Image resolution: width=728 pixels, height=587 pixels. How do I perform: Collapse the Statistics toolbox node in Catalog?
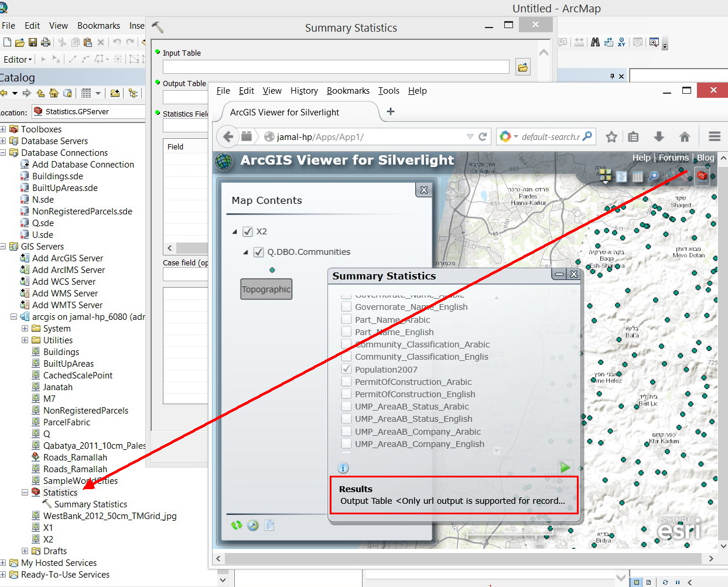click(25, 493)
